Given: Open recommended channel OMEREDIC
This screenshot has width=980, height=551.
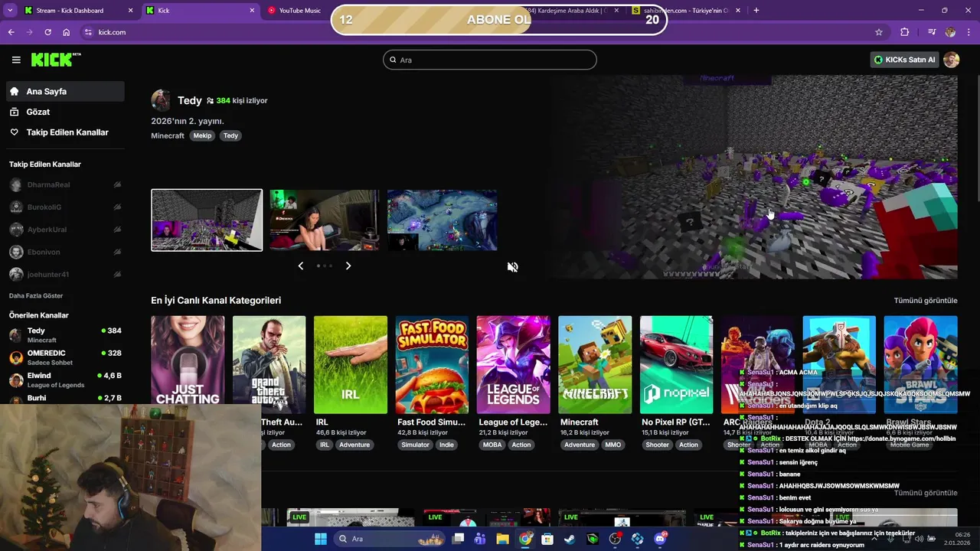Looking at the screenshot, I should 65,357.
